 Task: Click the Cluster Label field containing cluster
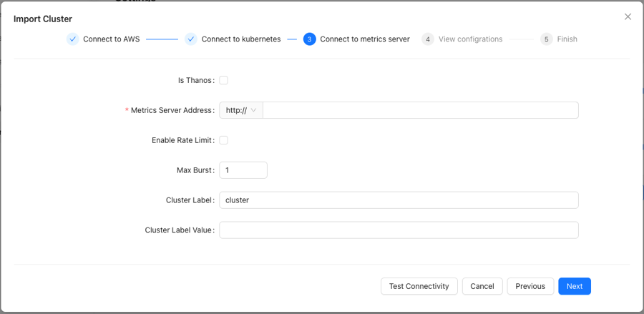[x=399, y=200]
